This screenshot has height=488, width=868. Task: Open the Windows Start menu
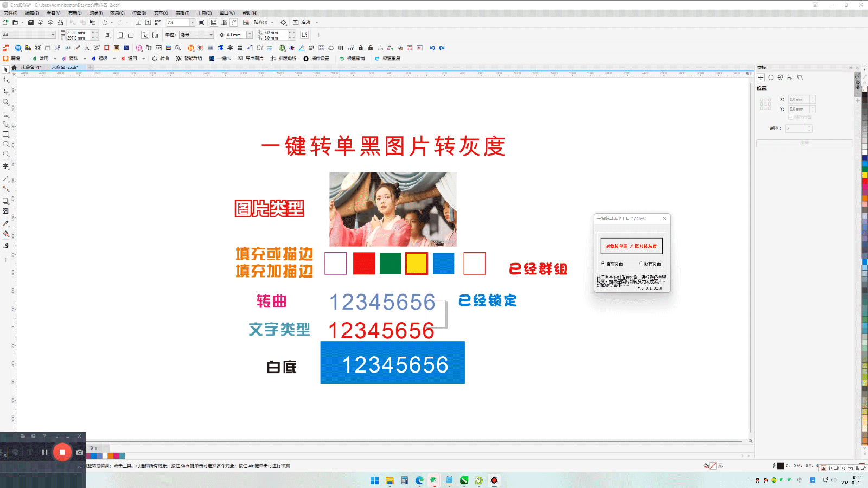374,480
